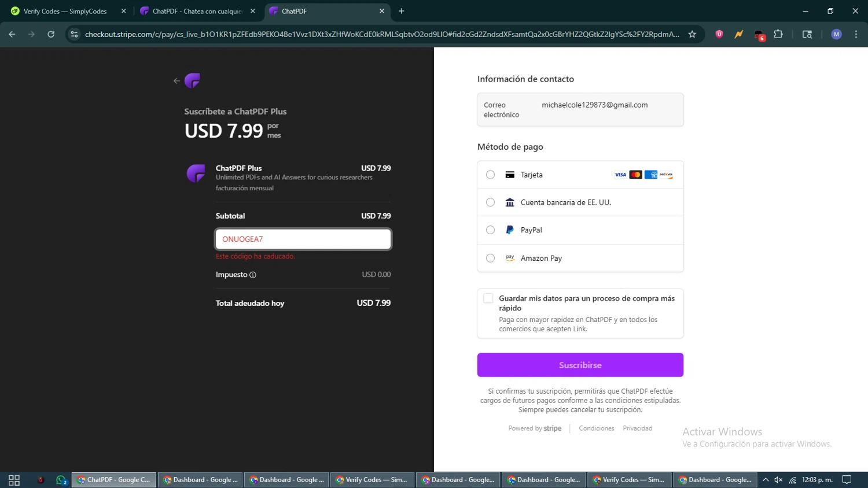The height and width of the screenshot is (488, 868).
Task: Click Powered by Stripe link
Action: (535, 428)
